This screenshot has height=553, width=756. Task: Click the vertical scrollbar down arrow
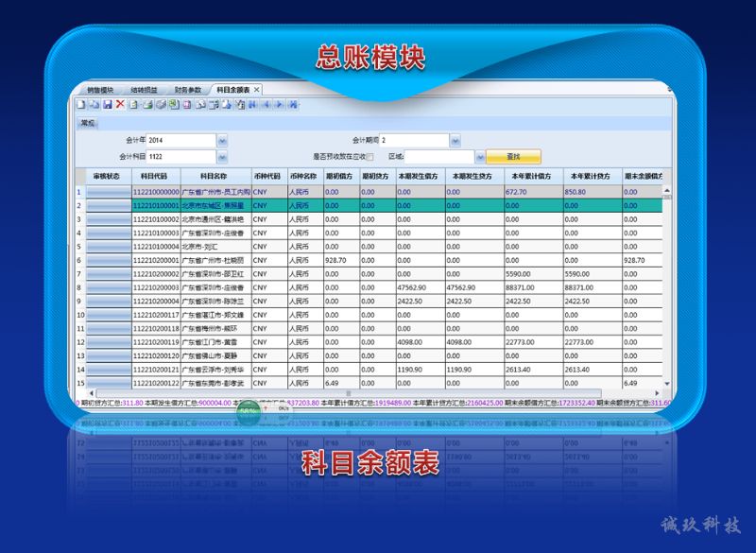coord(667,384)
